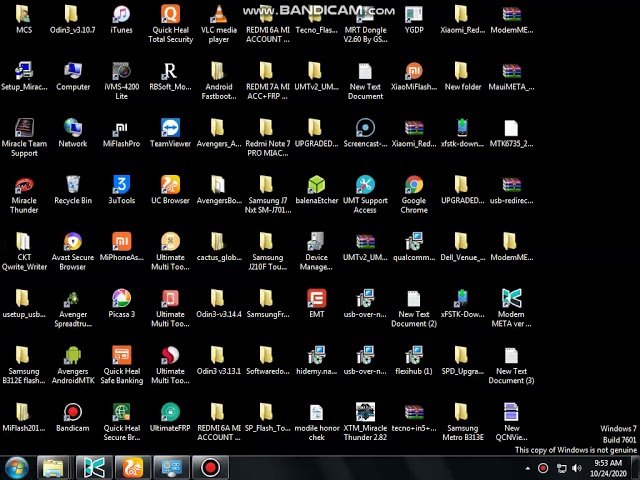The image size is (640, 480).
Task: Select the Screencast shortcut icon
Action: tap(365, 133)
